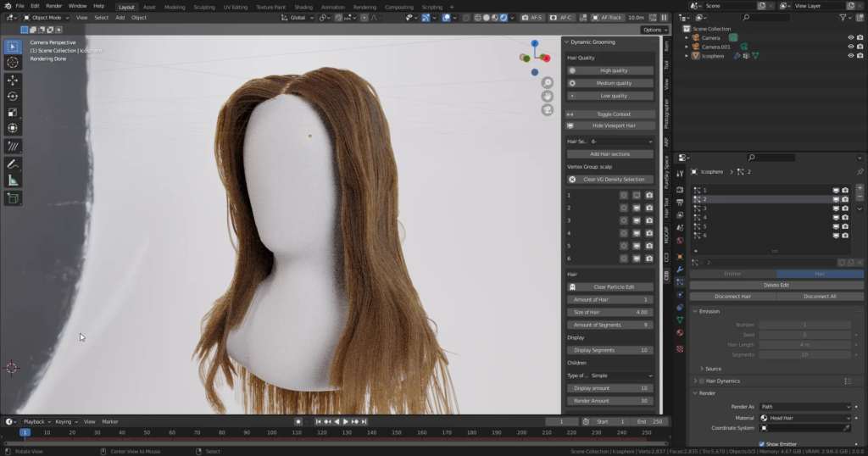The image size is (868, 456).
Task: Select the Add Cube tool
Action: [x=13, y=198]
